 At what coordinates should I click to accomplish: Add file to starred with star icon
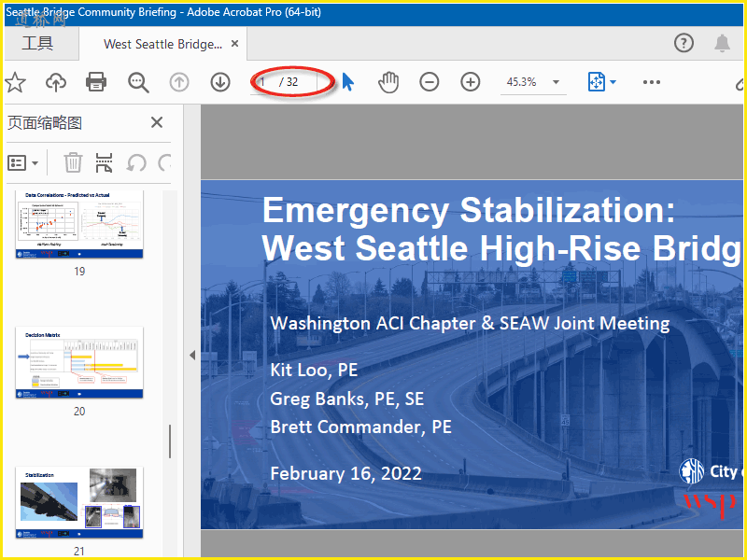click(x=15, y=82)
